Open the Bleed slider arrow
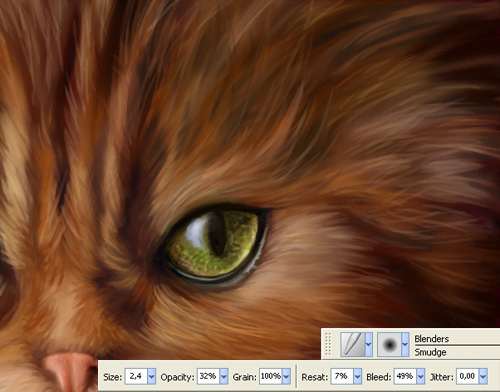 pyautogui.click(x=421, y=376)
